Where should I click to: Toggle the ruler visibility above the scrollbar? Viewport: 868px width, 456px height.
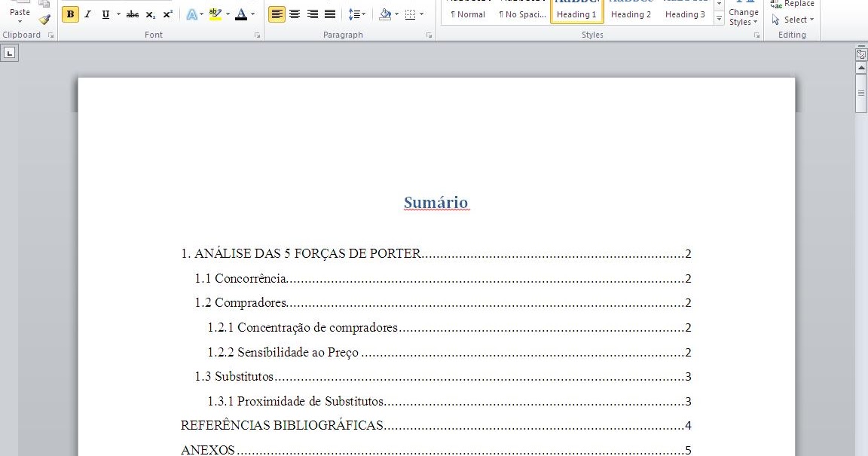[860, 54]
